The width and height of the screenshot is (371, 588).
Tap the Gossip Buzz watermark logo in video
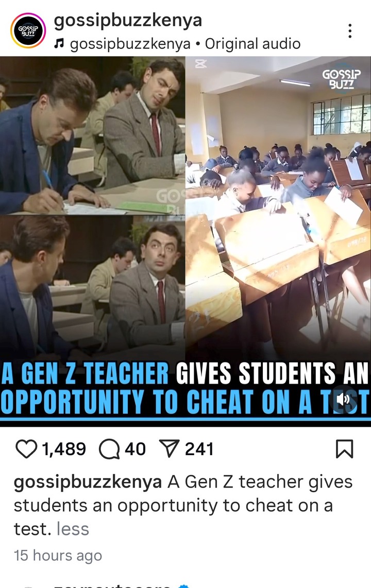[341, 78]
